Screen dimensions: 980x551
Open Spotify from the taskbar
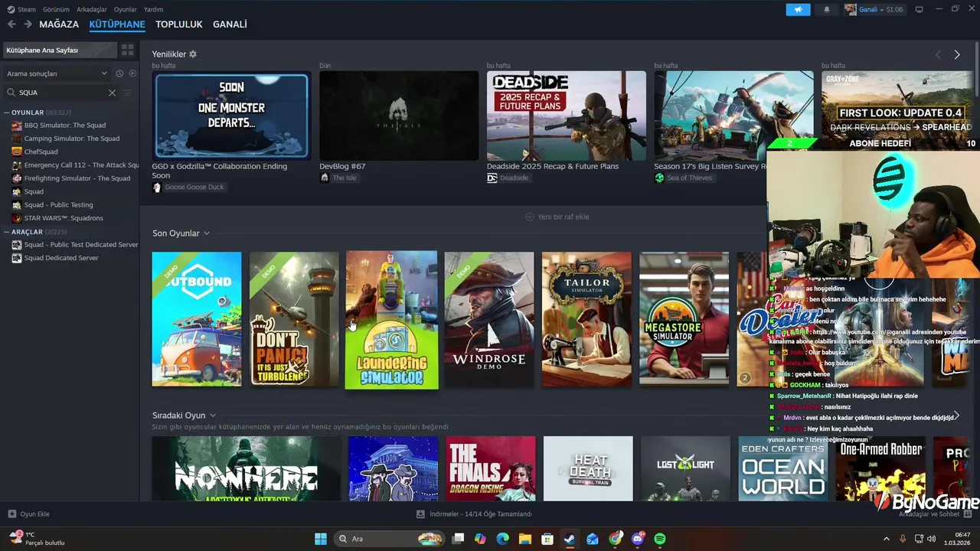click(x=660, y=539)
